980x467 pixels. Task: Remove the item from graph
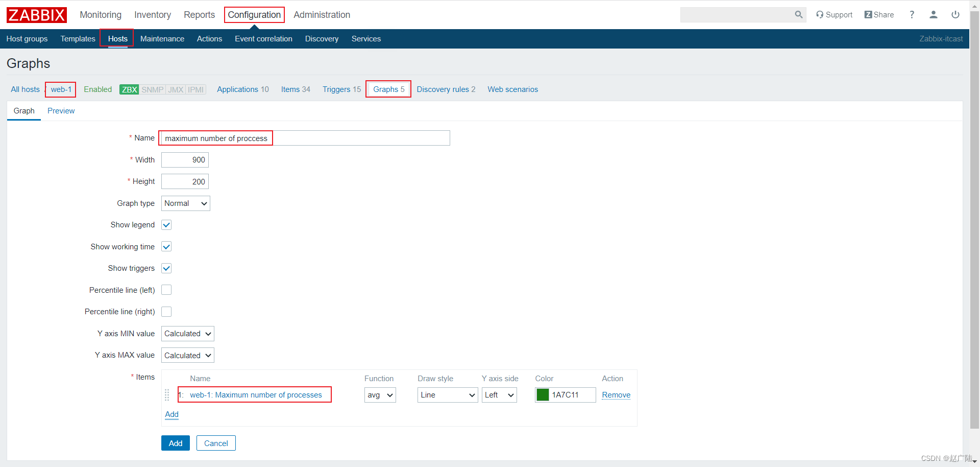click(616, 395)
